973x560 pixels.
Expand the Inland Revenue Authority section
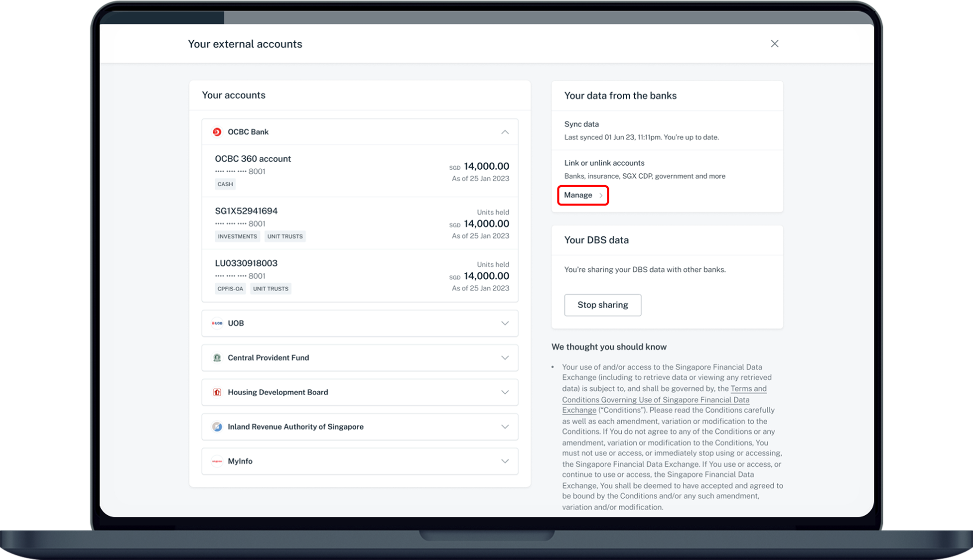[x=505, y=427]
